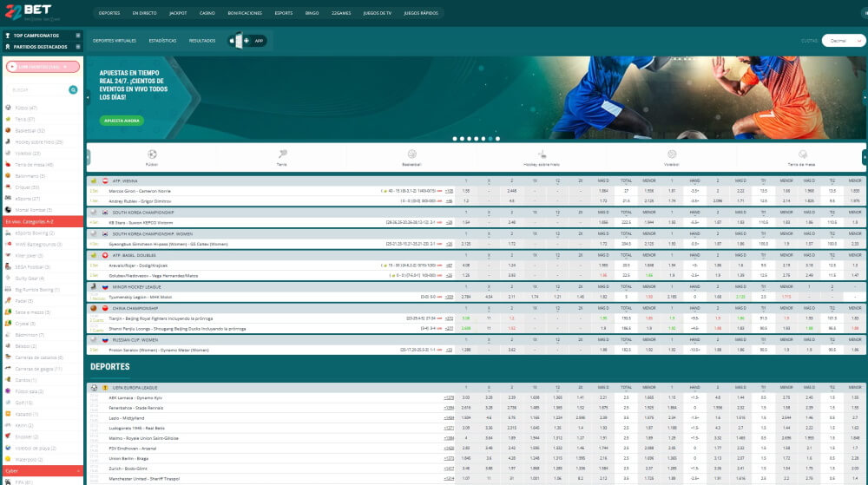Image resolution: width=868 pixels, height=485 pixels.
Task: Open the Jackpot menu item
Action: coord(178,13)
